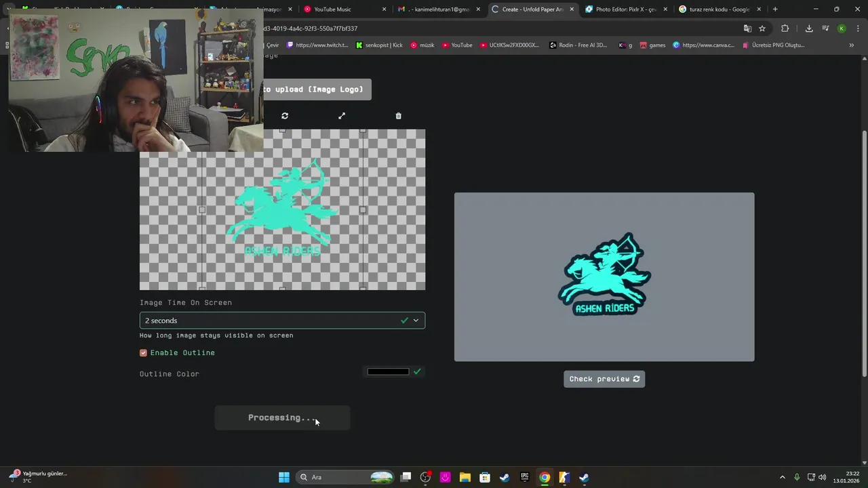Open the Chrome three-dot menu

(856, 28)
